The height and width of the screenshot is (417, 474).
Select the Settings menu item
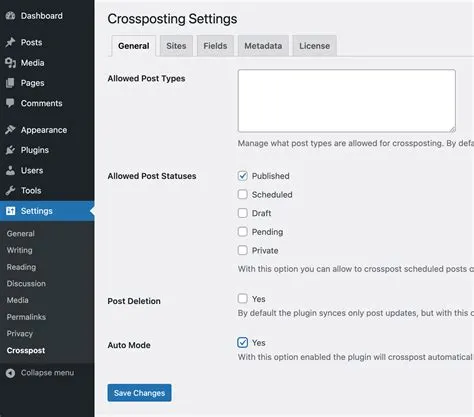(47, 211)
